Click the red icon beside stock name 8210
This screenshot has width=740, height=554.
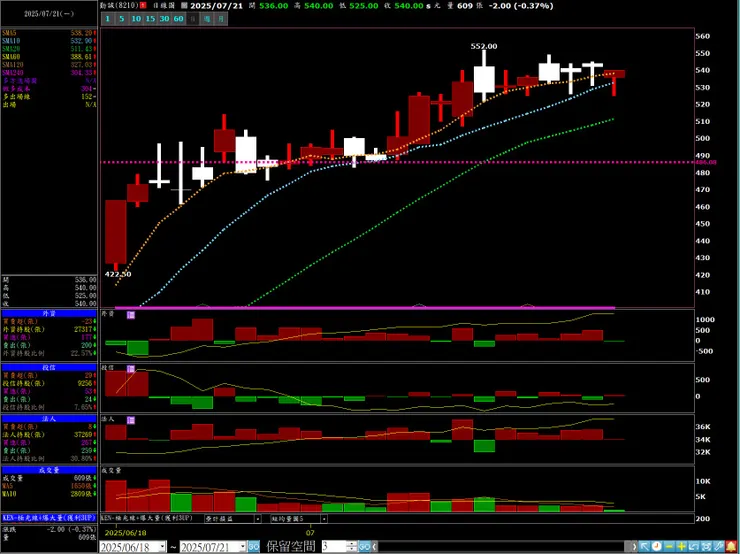[143, 6]
